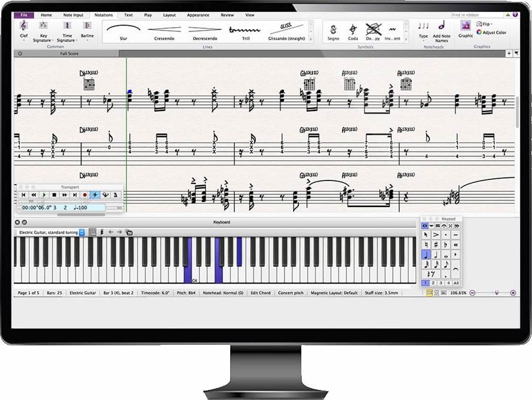This screenshot has width=532, height=400.
Task: Insert a Crescendo hairpin line
Action: coord(164,30)
